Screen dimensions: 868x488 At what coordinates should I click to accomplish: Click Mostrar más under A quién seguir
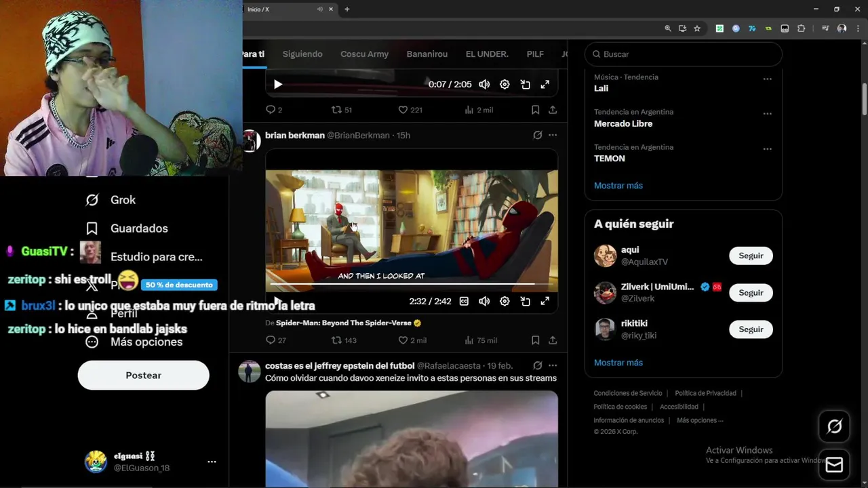pyautogui.click(x=618, y=363)
